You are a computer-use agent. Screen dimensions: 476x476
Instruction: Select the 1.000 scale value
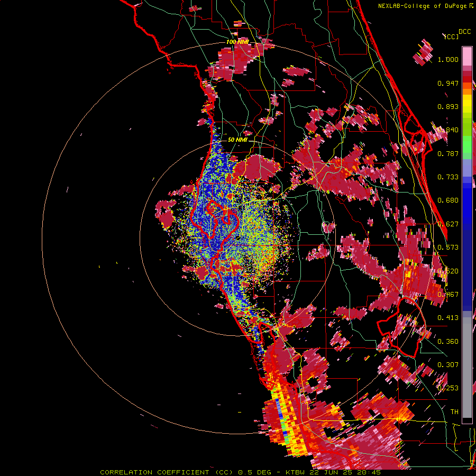pyautogui.click(x=448, y=59)
